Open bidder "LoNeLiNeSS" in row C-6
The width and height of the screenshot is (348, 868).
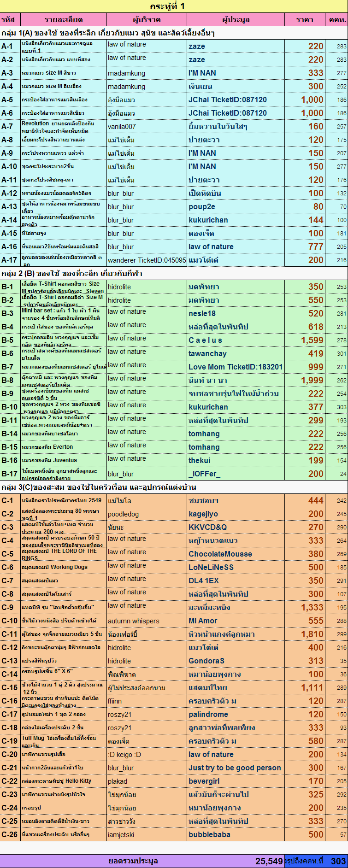[211, 568]
